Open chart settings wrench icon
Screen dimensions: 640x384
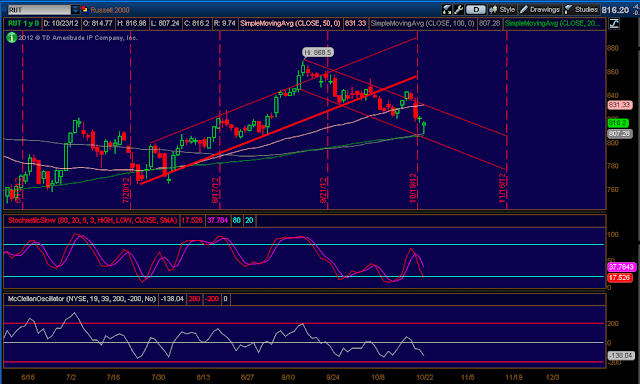pyautogui.click(x=458, y=9)
